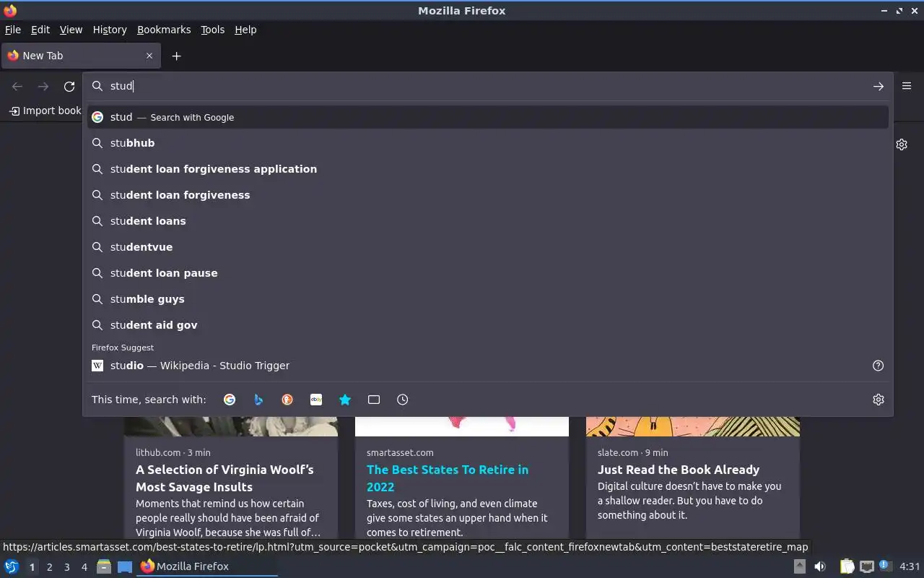The height and width of the screenshot is (578, 924).
Task: Open the Tools menu
Action: tap(212, 30)
